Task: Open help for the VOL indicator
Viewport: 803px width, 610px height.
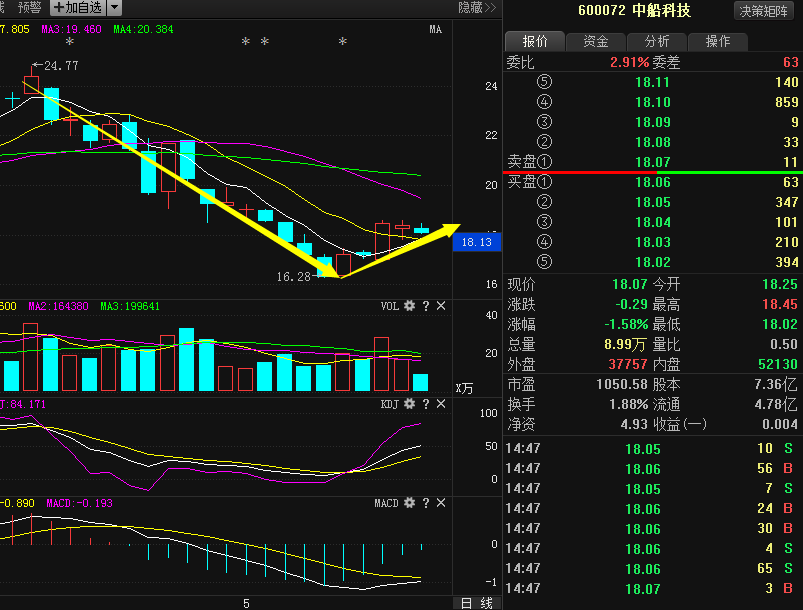Action: point(426,306)
